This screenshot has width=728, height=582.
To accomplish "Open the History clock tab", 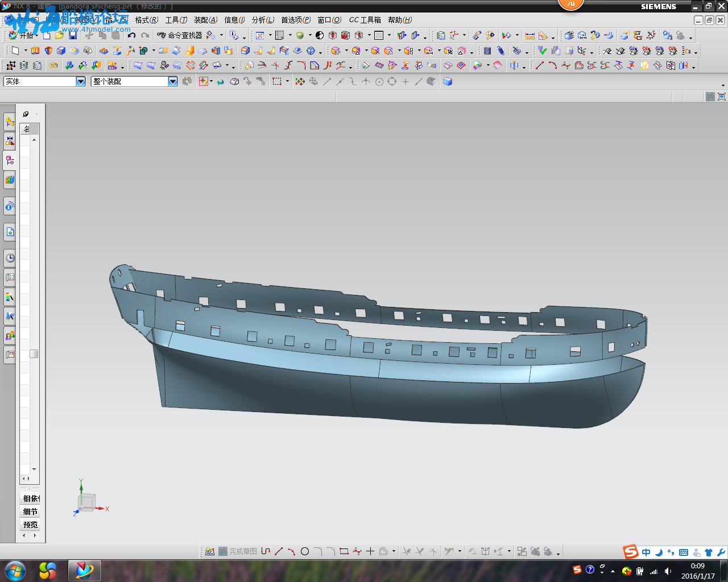I will [10, 257].
